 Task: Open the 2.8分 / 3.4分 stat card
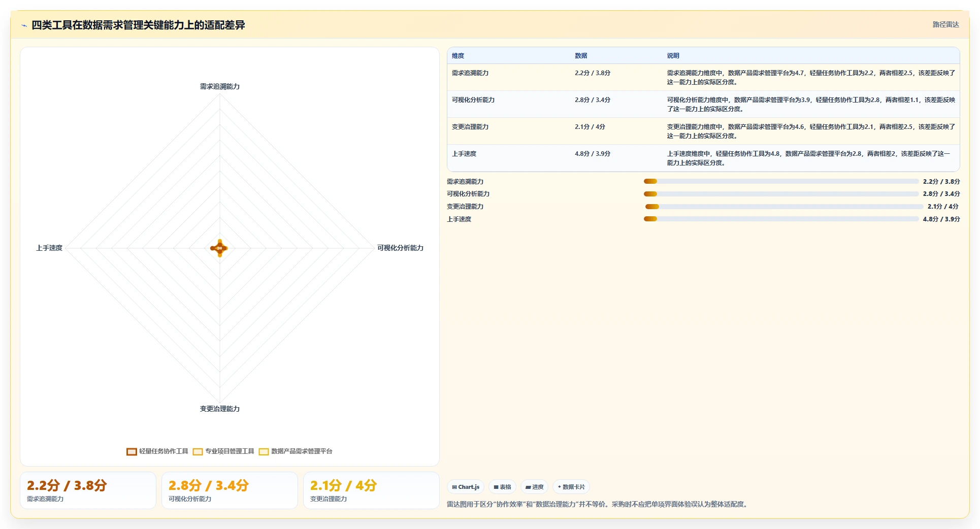tap(230, 490)
